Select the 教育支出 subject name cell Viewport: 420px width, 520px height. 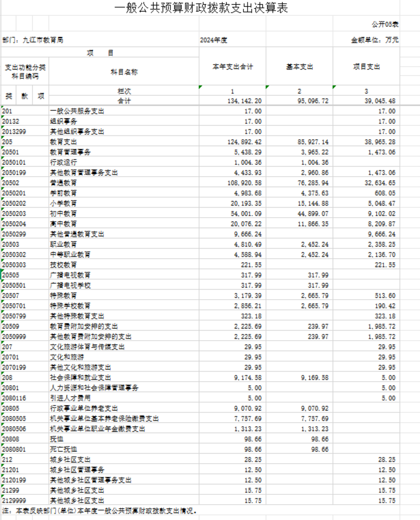pyautogui.click(x=63, y=142)
